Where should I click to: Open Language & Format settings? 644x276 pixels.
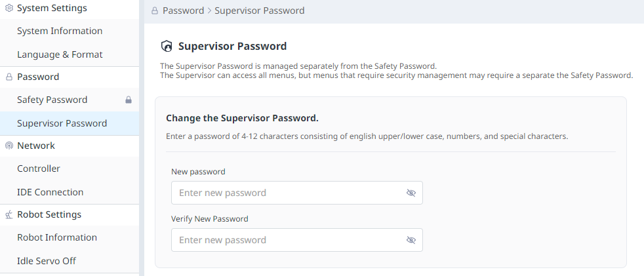(60, 54)
